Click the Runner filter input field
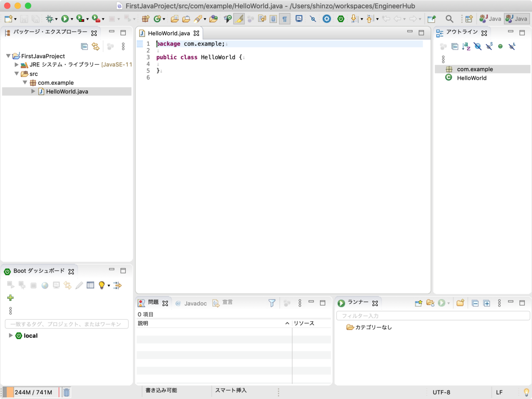532x399 pixels. click(x=433, y=316)
